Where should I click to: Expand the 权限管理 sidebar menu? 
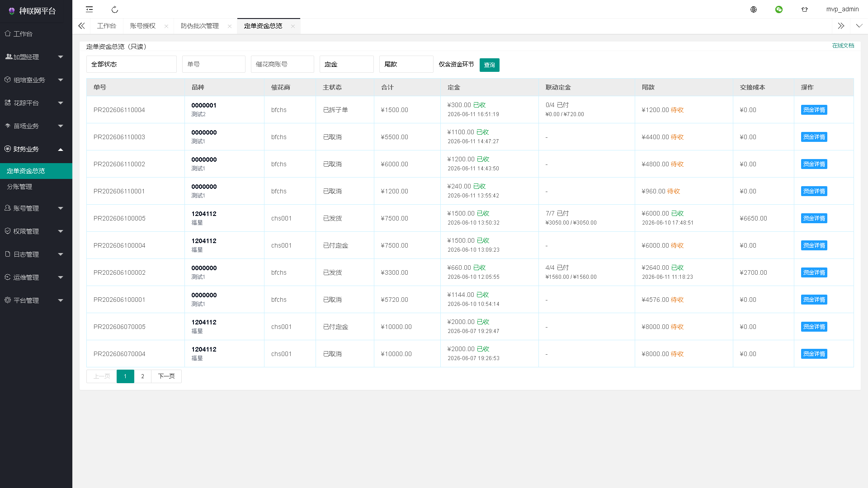pos(36,231)
